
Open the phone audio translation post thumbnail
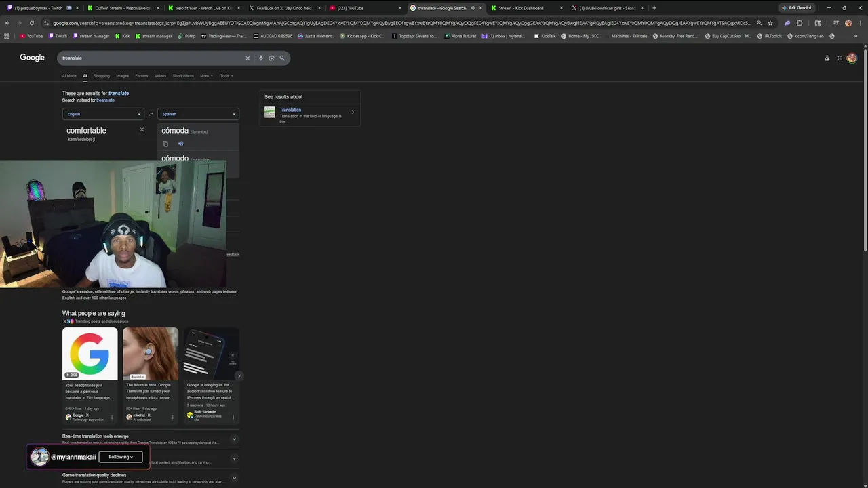[211, 354]
